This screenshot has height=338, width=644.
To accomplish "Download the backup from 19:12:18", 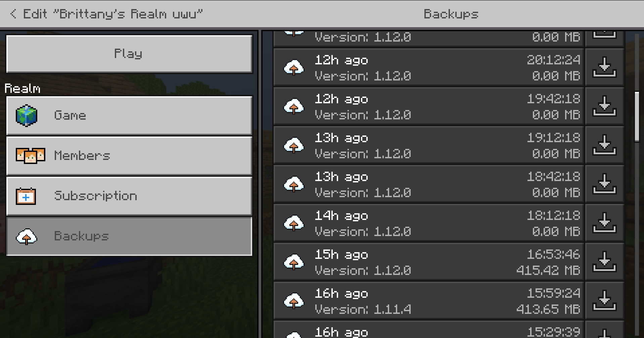I will pos(604,145).
